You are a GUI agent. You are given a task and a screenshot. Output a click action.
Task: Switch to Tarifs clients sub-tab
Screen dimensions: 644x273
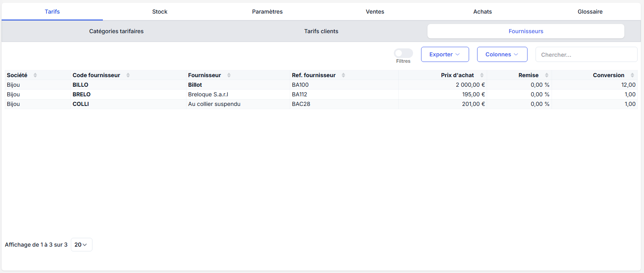tap(321, 31)
